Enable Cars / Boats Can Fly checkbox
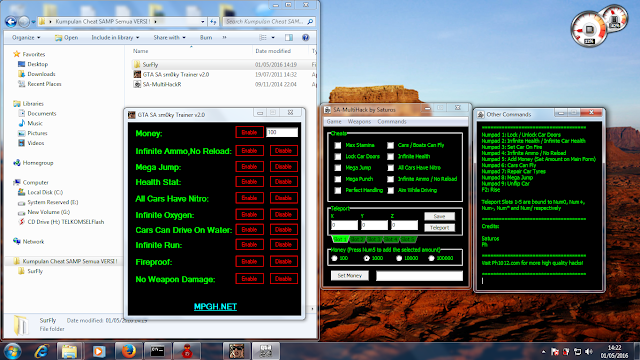 (391, 145)
